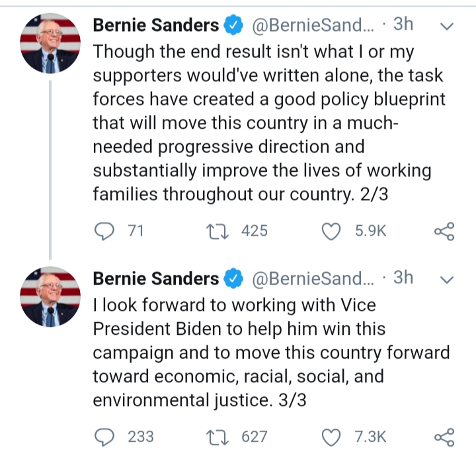Open Bernie Sanders avatar on first tweet
The width and height of the screenshot is (476, 459).
51,44
